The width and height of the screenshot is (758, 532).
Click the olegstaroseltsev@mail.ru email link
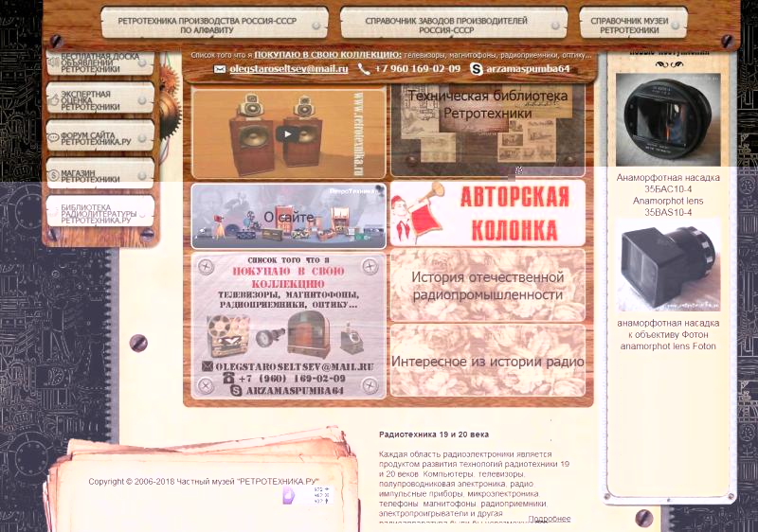coord(288,69)
